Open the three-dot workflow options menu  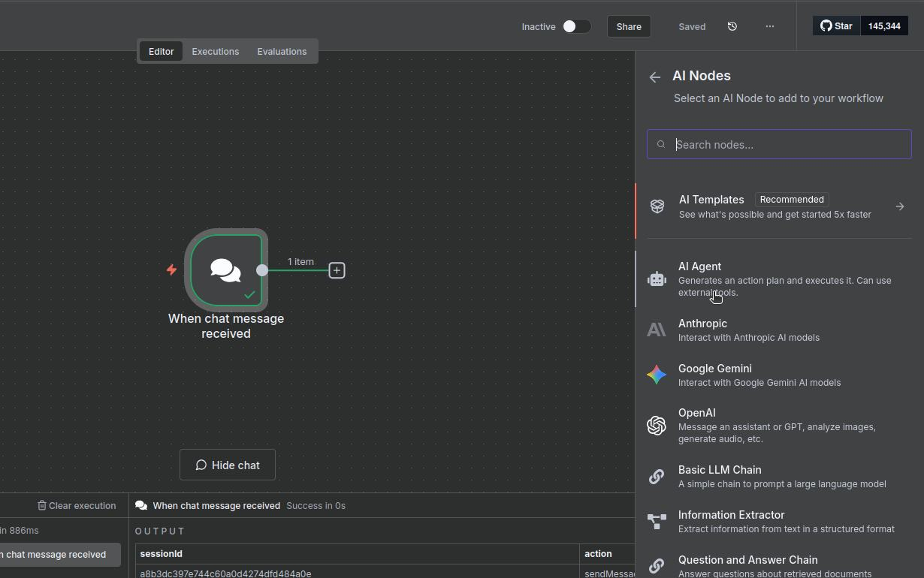[769, 26]
